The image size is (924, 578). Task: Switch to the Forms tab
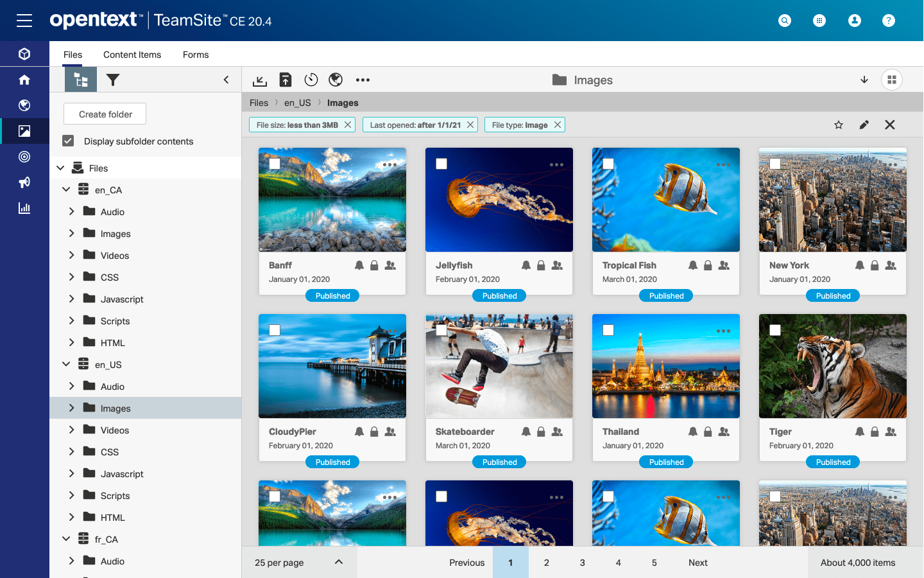[x=196, y=55]
